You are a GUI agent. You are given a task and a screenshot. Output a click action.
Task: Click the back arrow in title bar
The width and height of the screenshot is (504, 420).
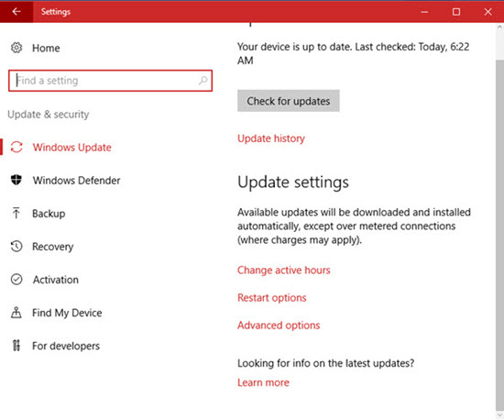[x=16, y=12]
